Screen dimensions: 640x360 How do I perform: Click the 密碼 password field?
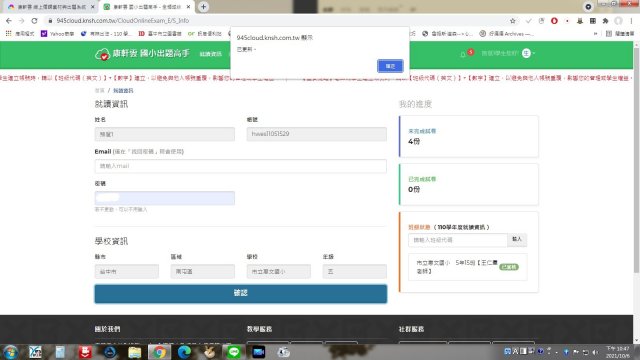pyautogui.click(x=164, y=198)
